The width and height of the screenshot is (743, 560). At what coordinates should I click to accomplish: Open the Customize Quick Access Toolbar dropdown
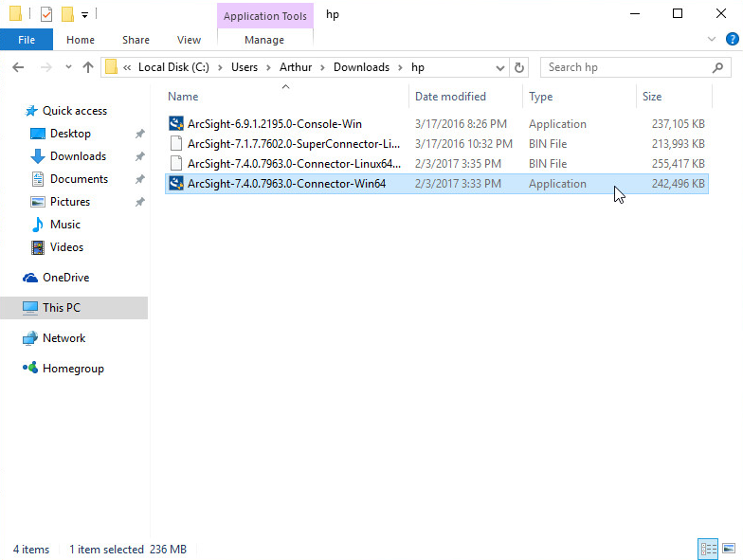click(x=84, y=15)
